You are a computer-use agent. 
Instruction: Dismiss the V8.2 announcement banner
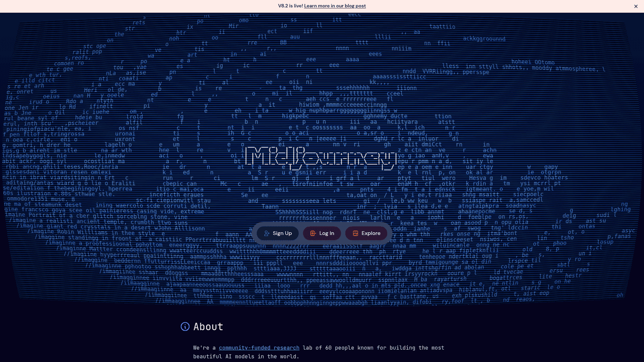click(636, 6)
